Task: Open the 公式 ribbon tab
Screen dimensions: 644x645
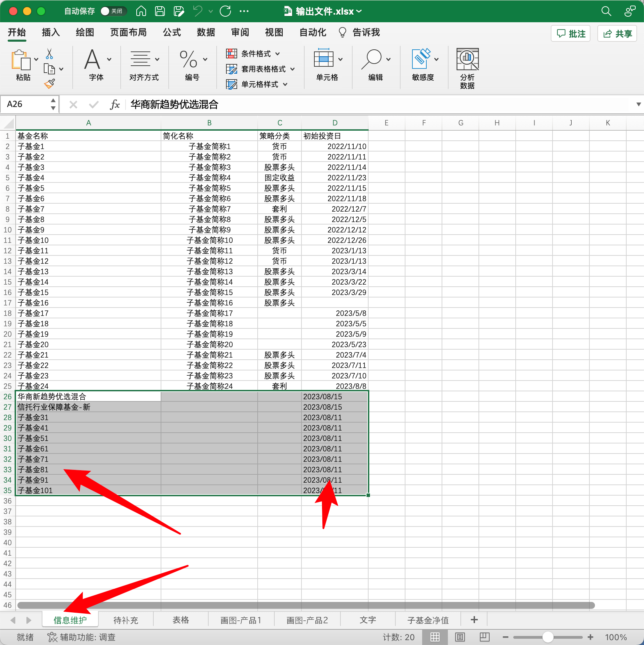Action: coord(172,32)
